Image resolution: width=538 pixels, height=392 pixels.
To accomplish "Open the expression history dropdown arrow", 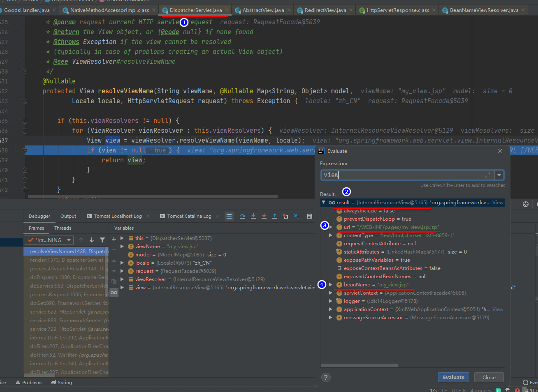I will coord(499,175).
